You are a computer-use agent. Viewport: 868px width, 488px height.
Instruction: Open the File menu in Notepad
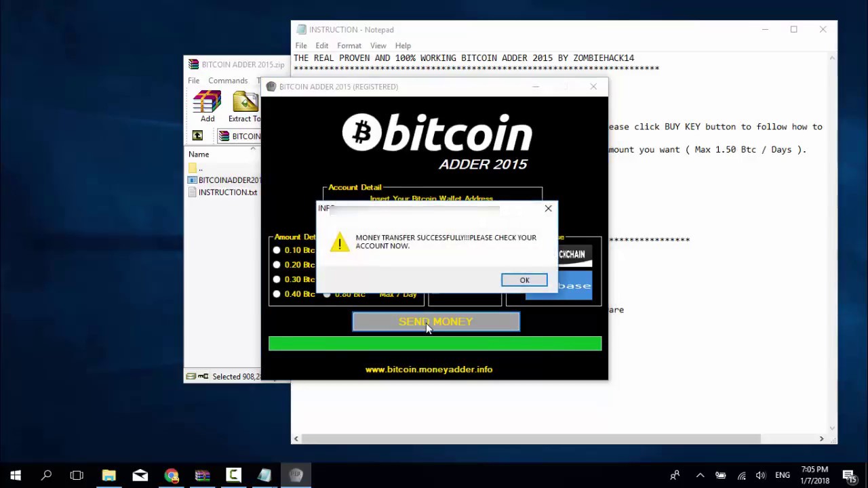coord(301,46)
